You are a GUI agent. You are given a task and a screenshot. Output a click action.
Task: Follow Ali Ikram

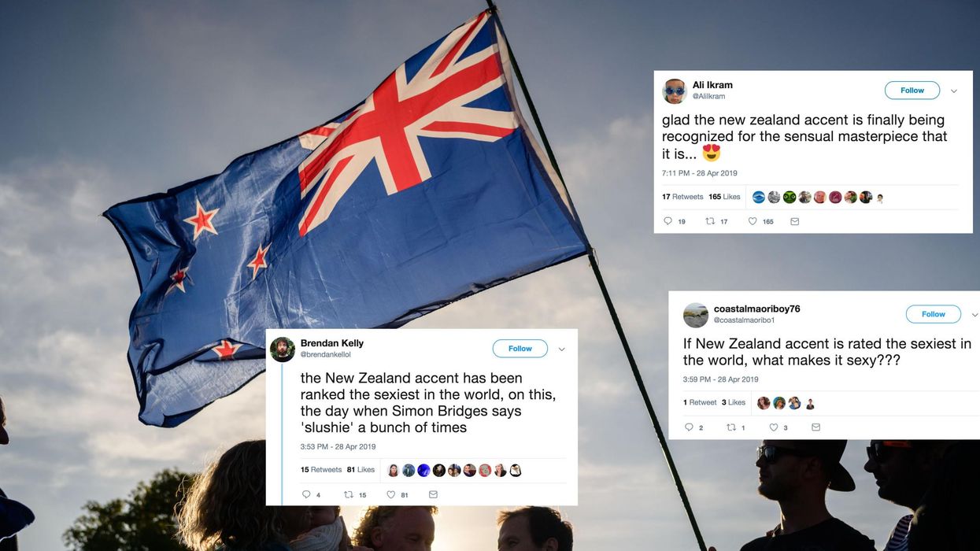tap(912, 91)
